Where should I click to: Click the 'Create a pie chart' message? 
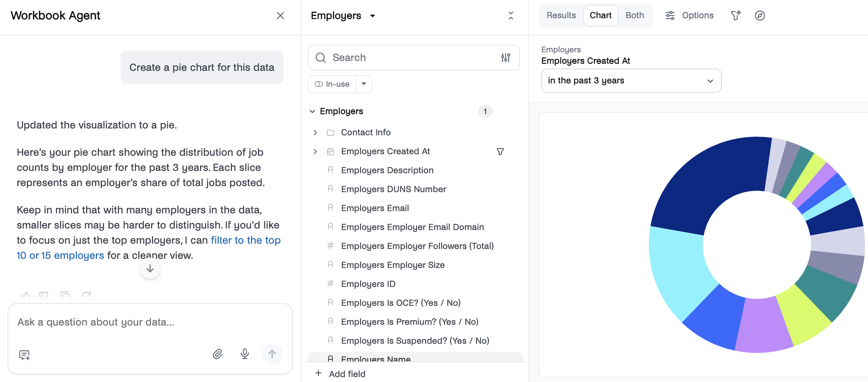(202, 67)
